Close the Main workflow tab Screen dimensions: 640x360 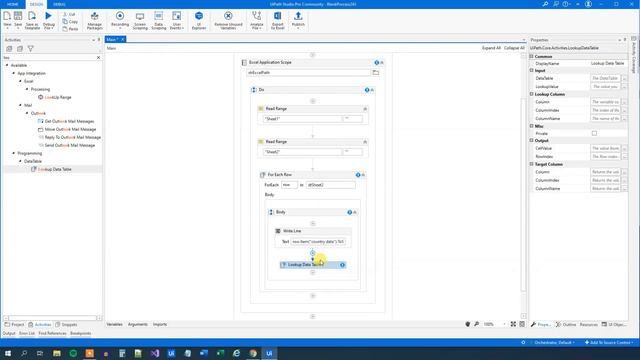(122, 39)
